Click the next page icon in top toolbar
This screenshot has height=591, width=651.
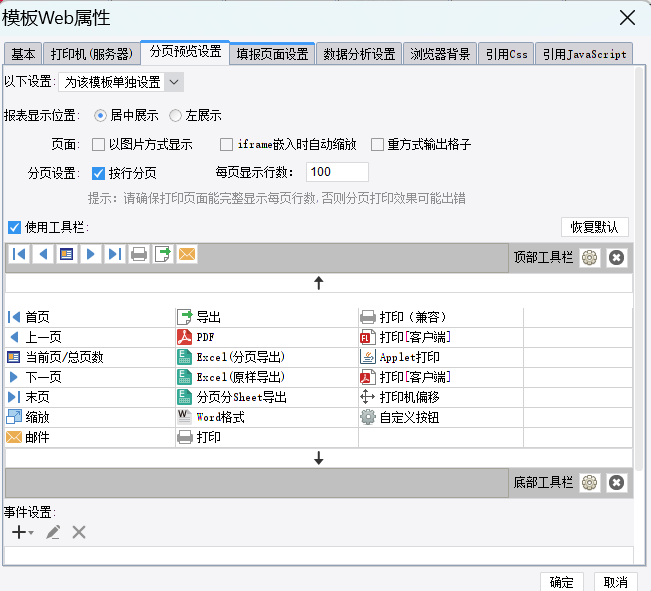click(91, 254)
